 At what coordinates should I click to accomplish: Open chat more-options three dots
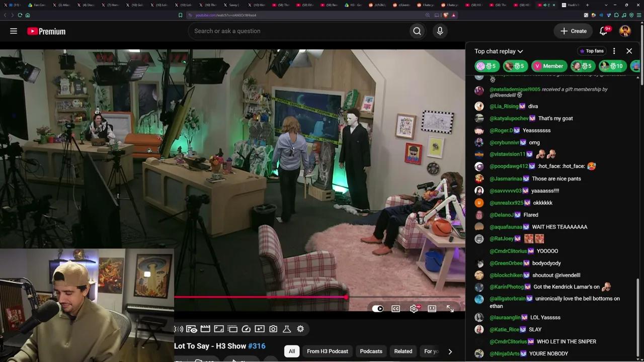click(614, 51)
